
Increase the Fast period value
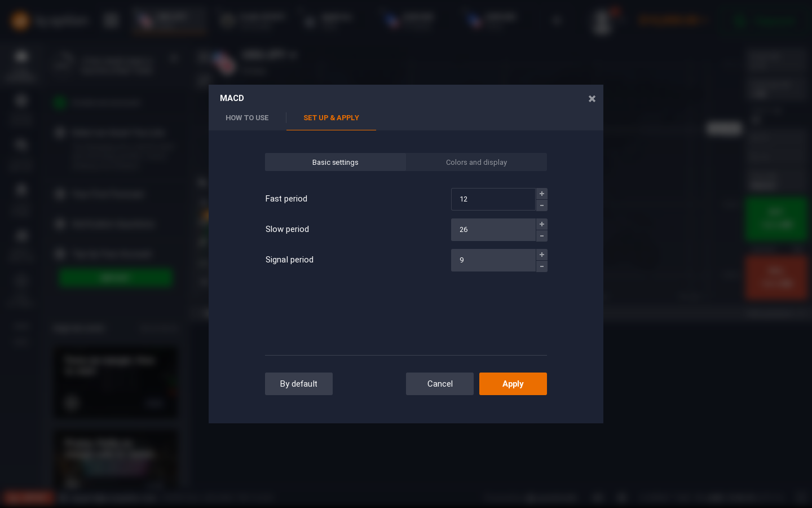542,194
